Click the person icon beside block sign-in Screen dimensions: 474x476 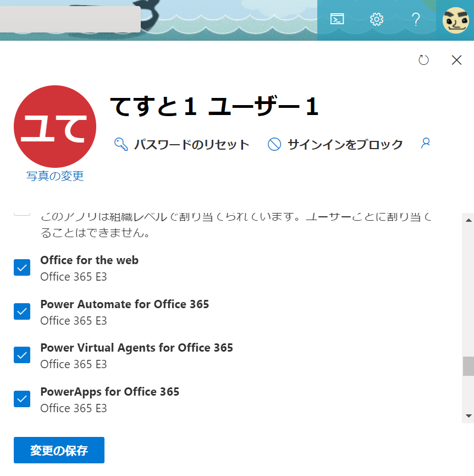[426, 143]
